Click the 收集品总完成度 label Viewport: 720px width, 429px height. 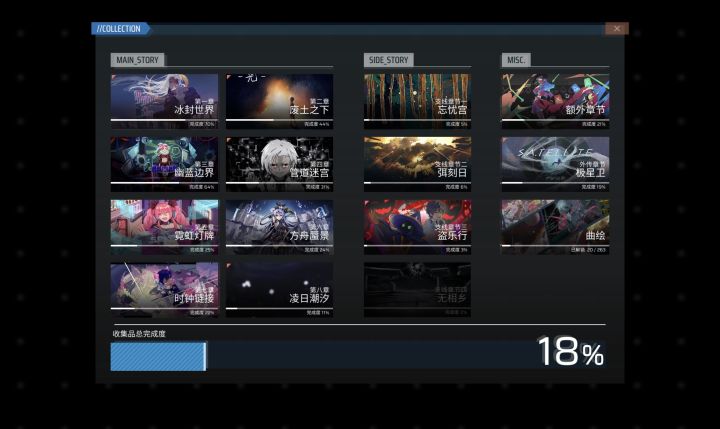point(139,334)
